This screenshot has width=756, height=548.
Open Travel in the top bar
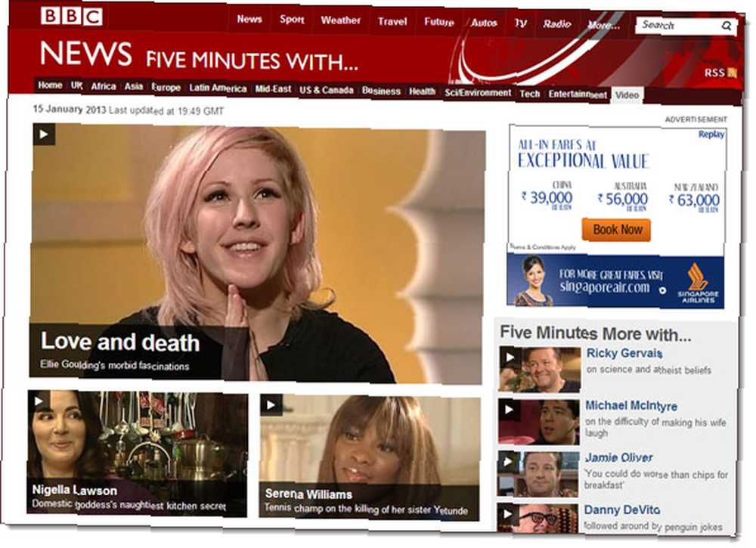pyautogui.click(x=392, y=22)
